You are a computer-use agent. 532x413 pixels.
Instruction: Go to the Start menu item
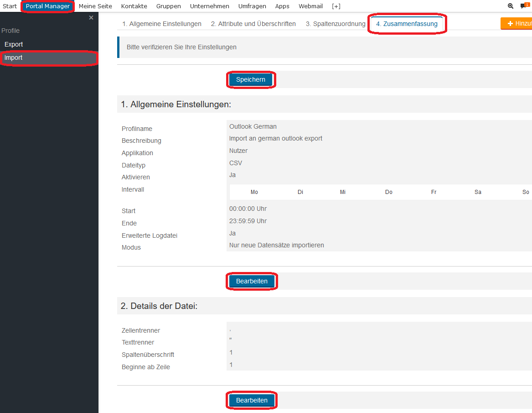[x=10, y=6]
